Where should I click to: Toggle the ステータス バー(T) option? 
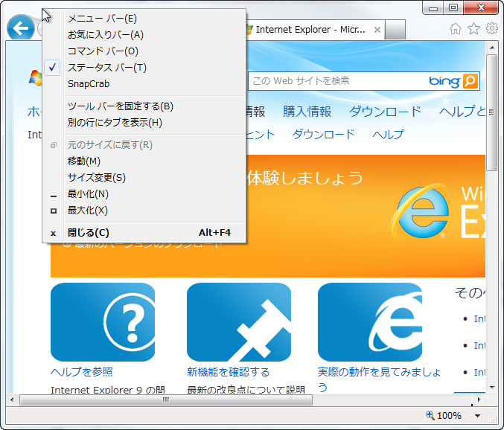pos(106,68)
